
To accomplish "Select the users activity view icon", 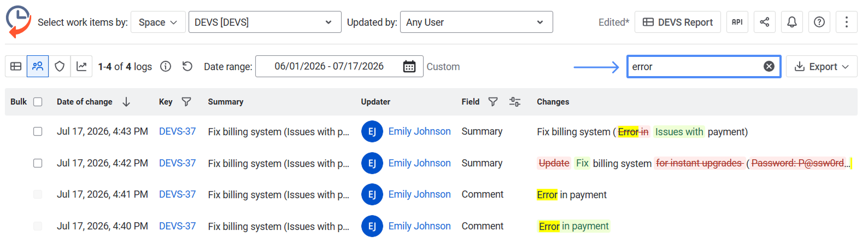I will coord(38,66).
